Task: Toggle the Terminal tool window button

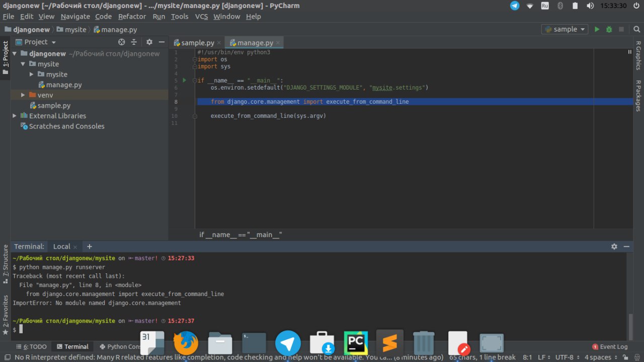Action: (x=72, y=346)
